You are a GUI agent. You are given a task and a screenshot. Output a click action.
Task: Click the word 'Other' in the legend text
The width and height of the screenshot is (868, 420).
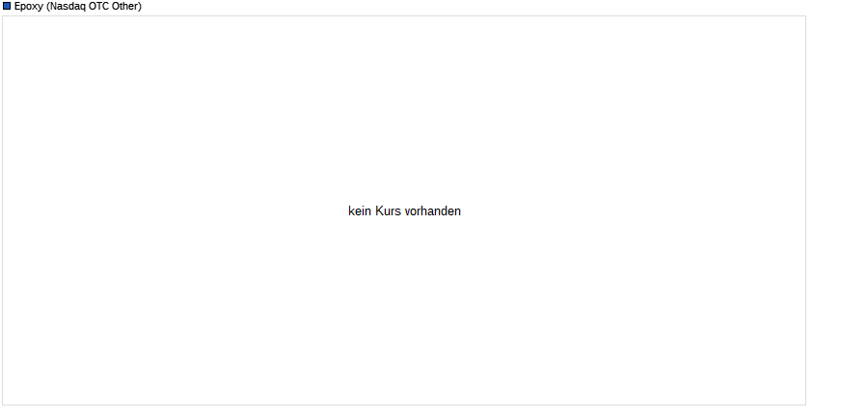click(x=125, y=6)
